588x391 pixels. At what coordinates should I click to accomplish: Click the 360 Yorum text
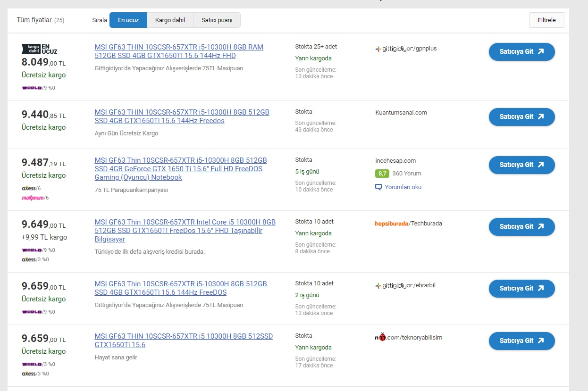click(407, 174)
